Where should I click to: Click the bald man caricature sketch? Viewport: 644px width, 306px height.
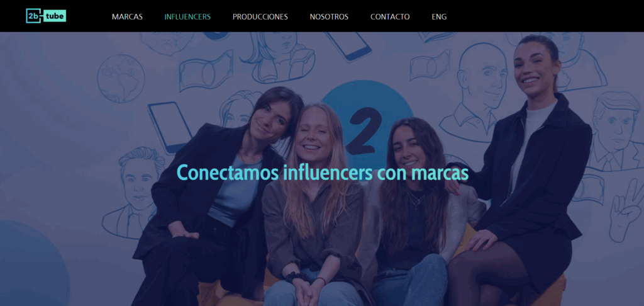[x=479, y=92]
